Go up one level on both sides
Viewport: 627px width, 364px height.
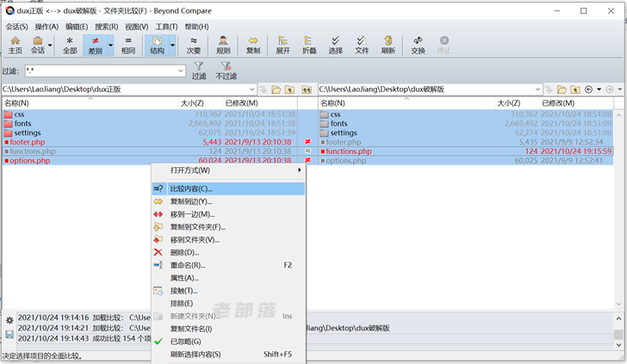[307, 89]
